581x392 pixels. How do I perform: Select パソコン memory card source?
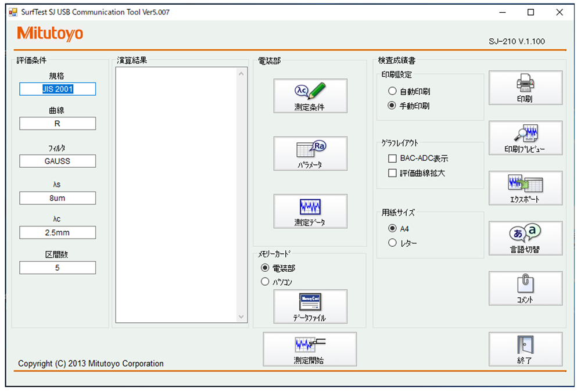(266, 282)
